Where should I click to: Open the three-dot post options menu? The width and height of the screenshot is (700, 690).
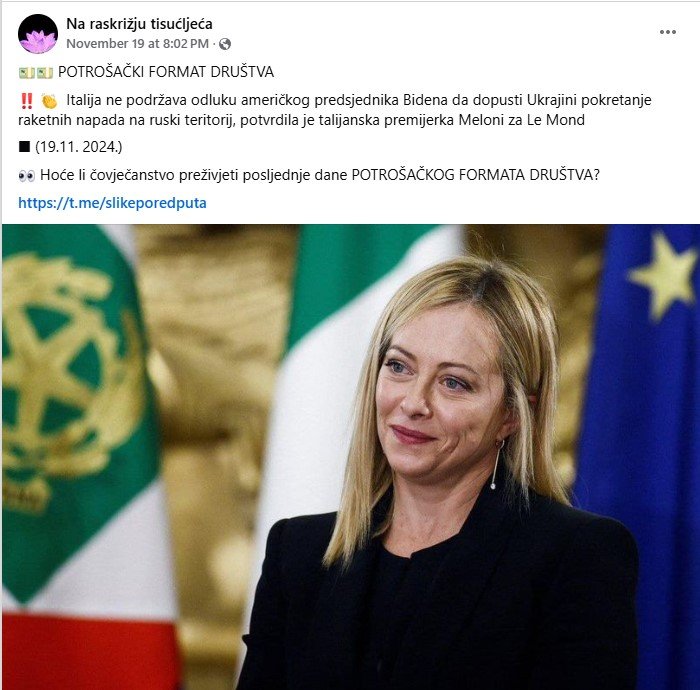[667, 32]
